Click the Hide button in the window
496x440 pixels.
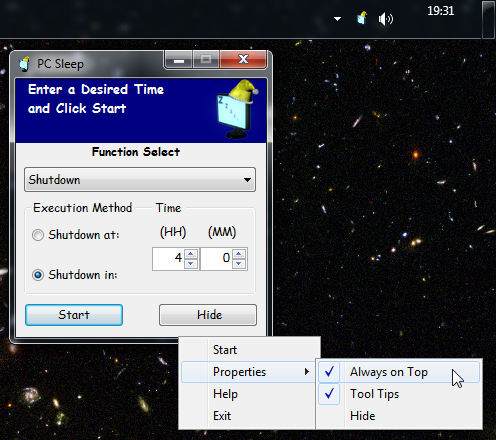pyautogui.click(x=208, y=315)
